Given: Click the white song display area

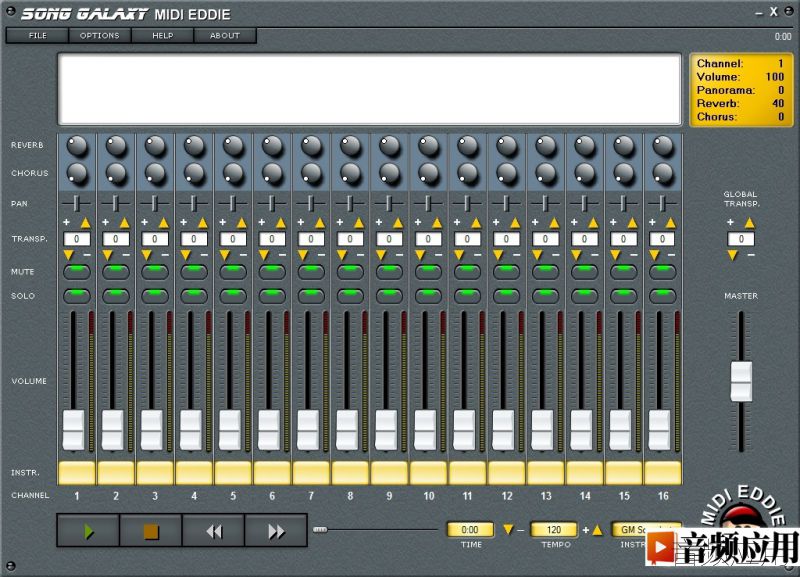Looking at the screenshot, I should point(370,89).
